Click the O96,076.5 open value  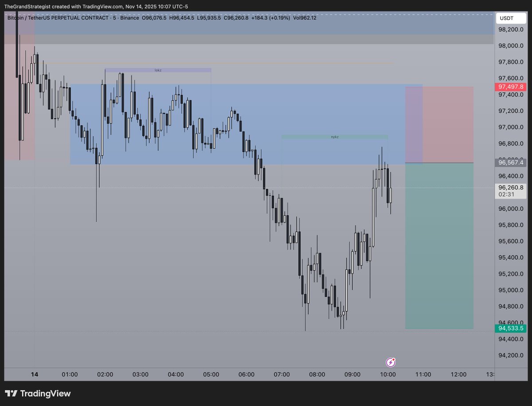click(x=154, y=18)
